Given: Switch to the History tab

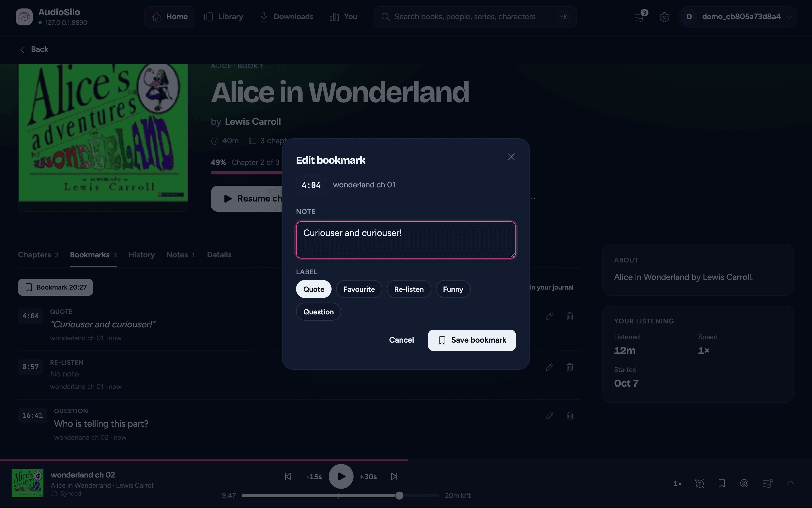Looking at the screenshot, I should (x=142, y=255).
